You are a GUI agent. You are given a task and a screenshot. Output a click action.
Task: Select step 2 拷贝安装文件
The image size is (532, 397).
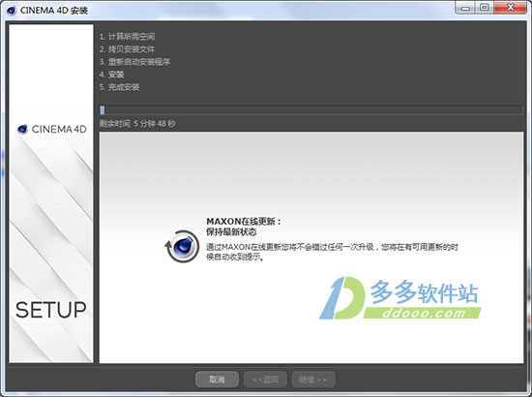(127, 49)
